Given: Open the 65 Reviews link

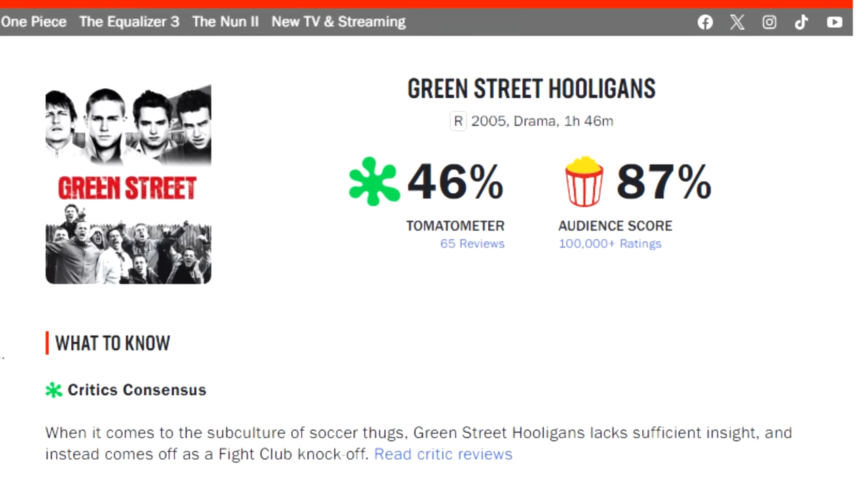Looking at the screenshot, I should tap(472, 244).
